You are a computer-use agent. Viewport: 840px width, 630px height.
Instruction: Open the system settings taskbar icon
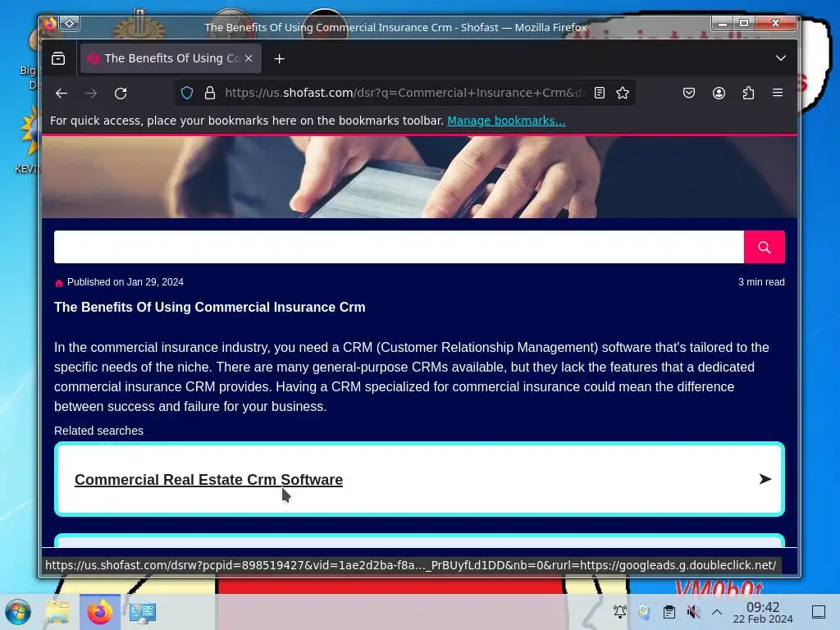(x=143, y=612)
